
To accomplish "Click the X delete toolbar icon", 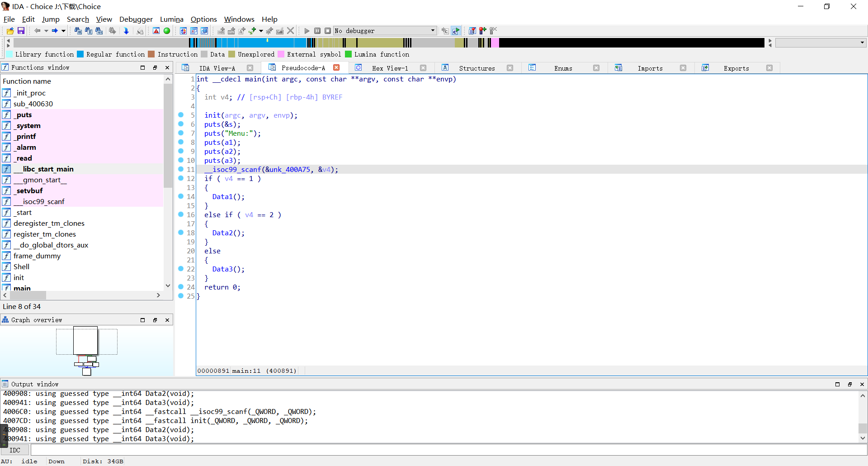I will (291, 31).
